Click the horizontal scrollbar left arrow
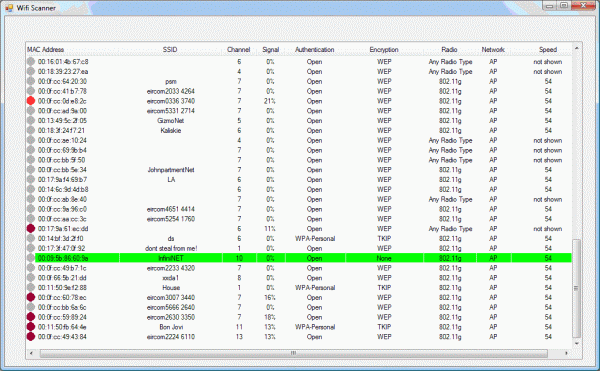Image resolution: width=600 pixels, height=371 pixels. [31, 353]
